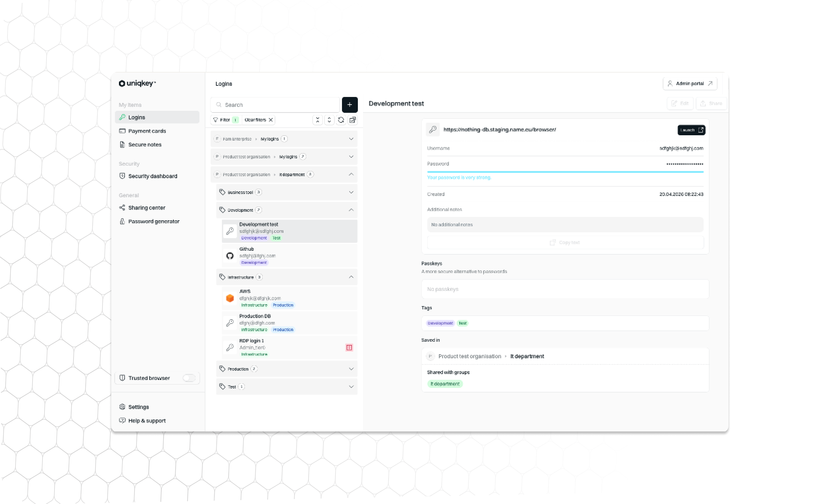Click the uniqkey logo
This screenshot has width=821, height=504.
coord(137,83)
